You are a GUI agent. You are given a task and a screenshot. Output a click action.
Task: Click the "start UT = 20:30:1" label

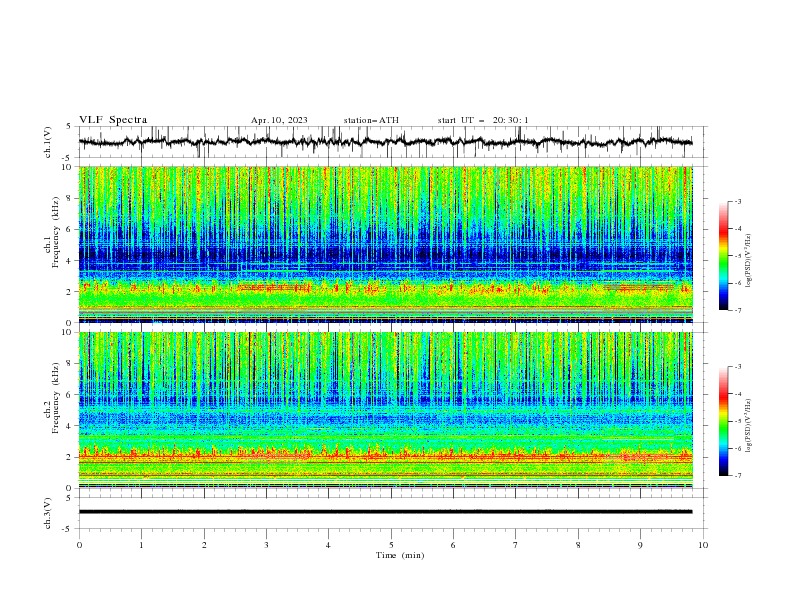tap(483, 120)
